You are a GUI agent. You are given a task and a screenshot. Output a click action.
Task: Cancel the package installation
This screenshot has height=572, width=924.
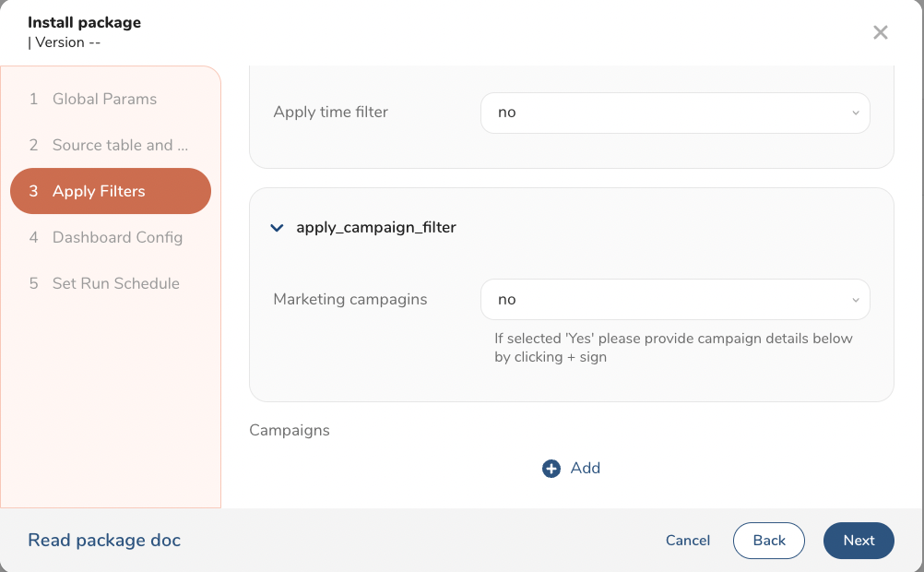688,541
